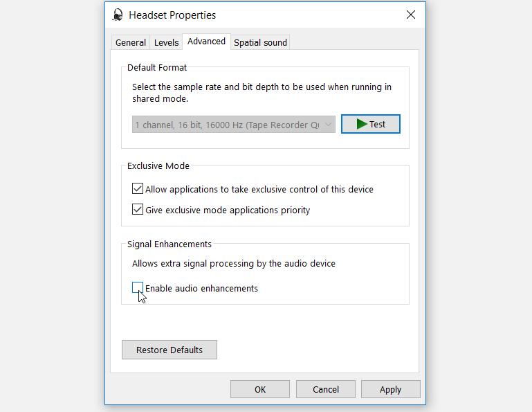Switch to the General tab

[131, 42]
